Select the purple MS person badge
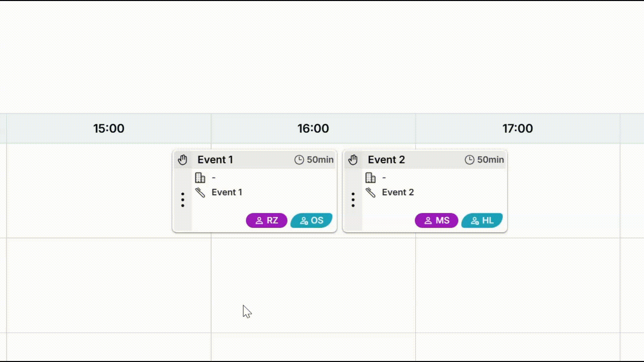Image resolution: width=644 pixels, height=362 pixels. tap(436, 221)
